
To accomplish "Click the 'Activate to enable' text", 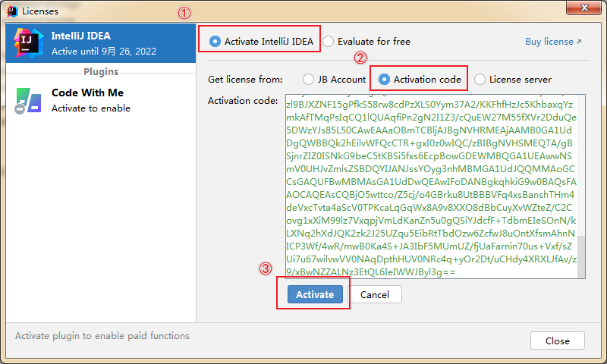I will click(x=91, y=108).
